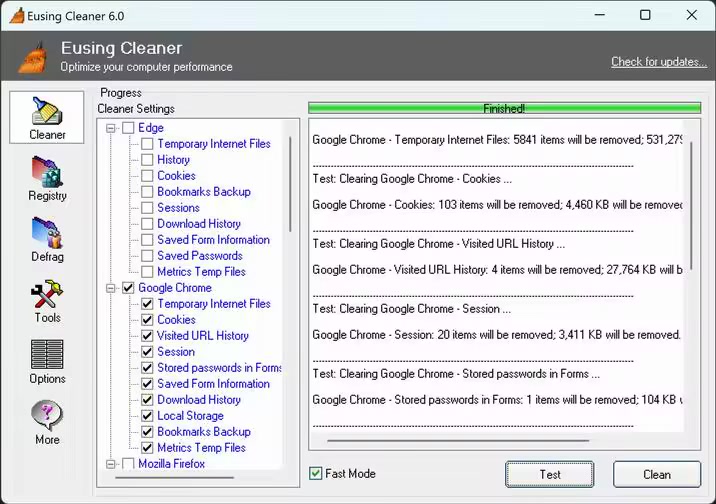Disable the Fast Mode checkbox
The width and height of the screenshot is (716, 504).
coord(315,473)
